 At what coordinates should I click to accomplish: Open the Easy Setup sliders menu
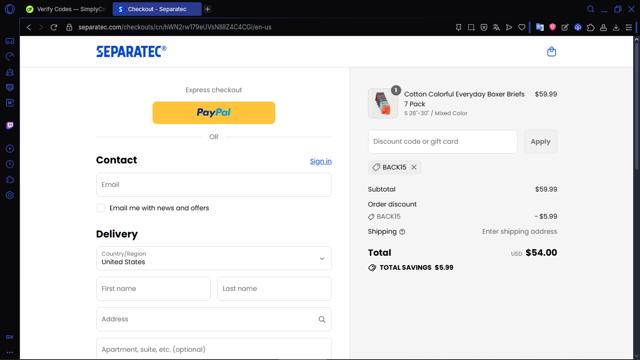click(x=629, y=27)
